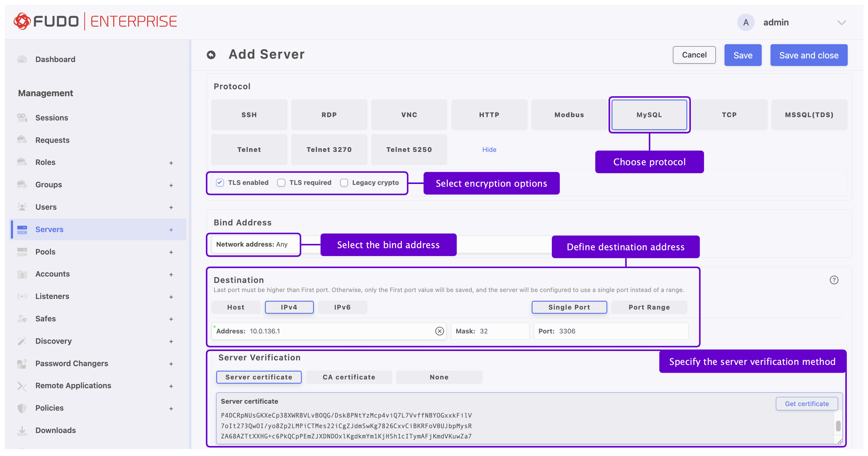Click the back arrow beside Add Server
The width and height of the screenshot is (868, 456).
(x=211, y=55)
